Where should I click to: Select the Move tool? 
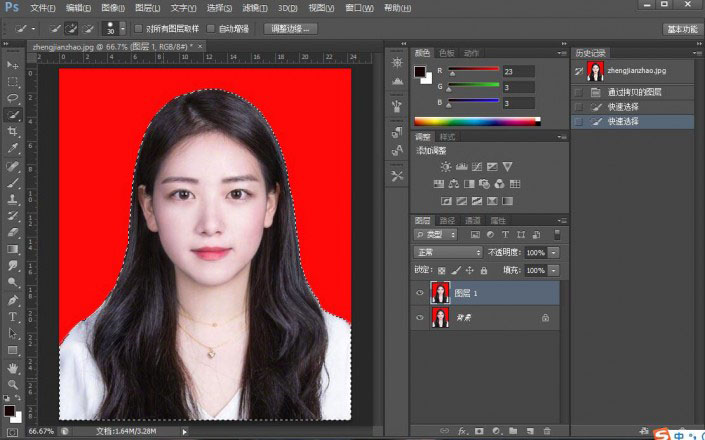[x=13, y=65]
